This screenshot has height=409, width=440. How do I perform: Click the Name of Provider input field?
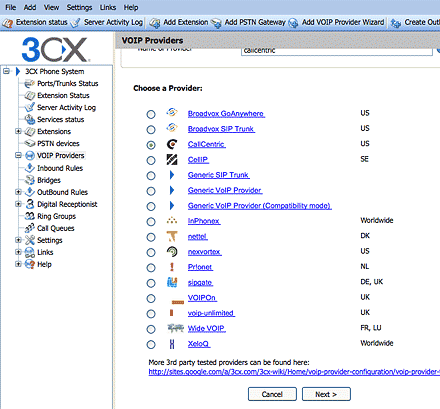tap(337, 51)
